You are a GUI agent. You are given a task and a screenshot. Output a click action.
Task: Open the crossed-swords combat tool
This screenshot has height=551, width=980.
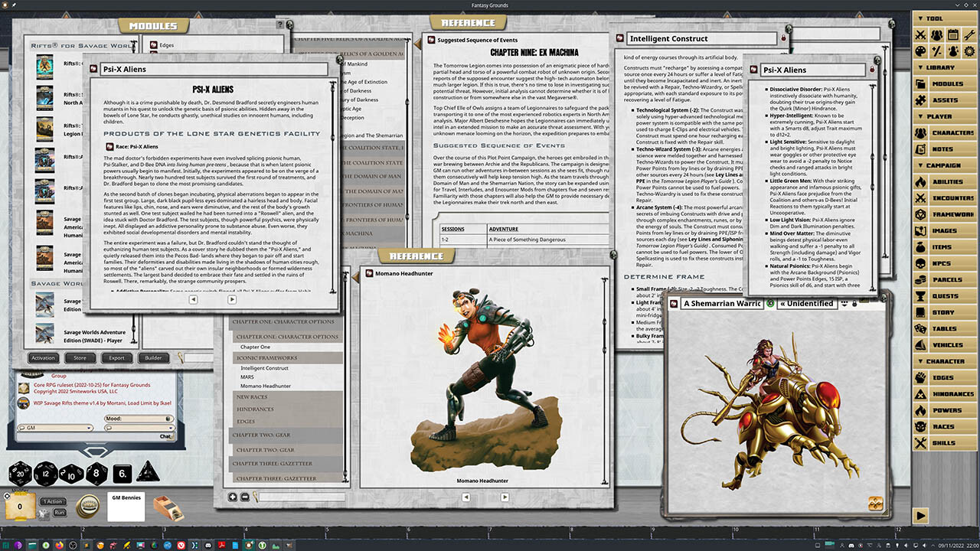[921, 35]
